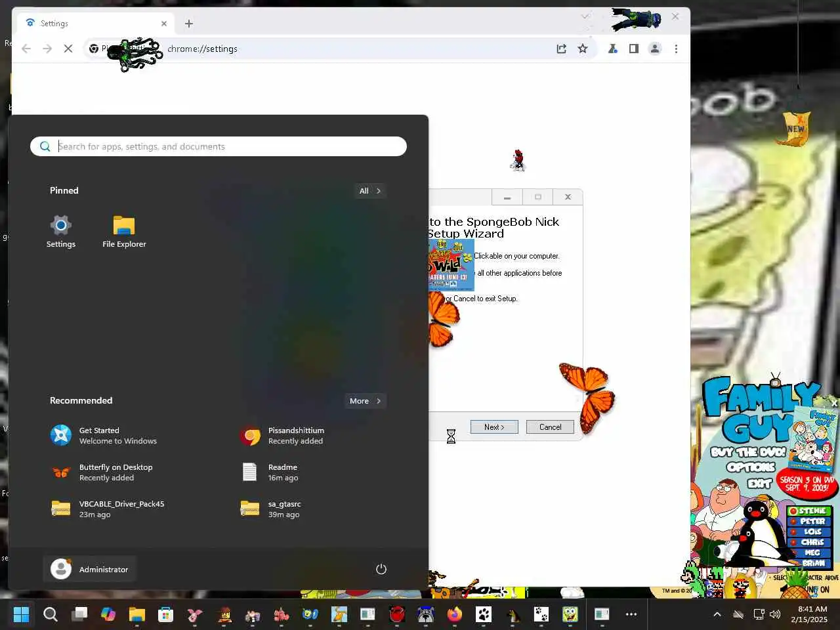This screenshot has width=840, height=630.
Task: Open Microsoft Store from taskbar
Action: pyautogui.click(x=166, y=614)
